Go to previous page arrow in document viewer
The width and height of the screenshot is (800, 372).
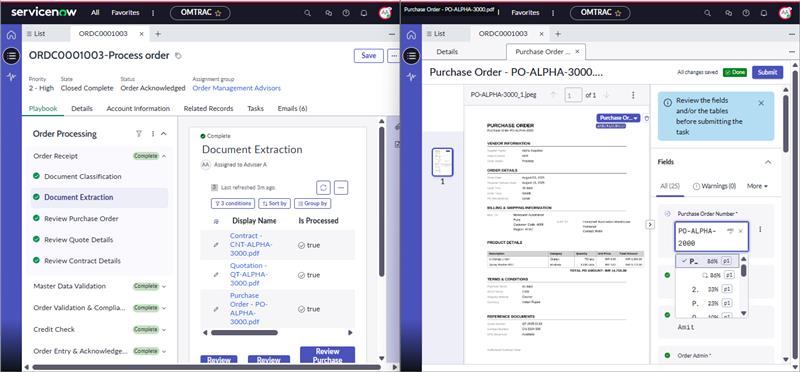(554, 95)
